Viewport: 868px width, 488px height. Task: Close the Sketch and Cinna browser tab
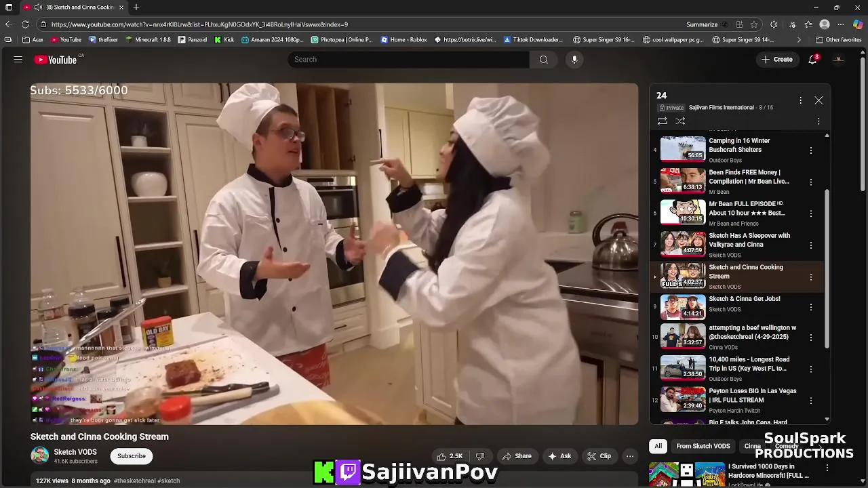(121, 7)
